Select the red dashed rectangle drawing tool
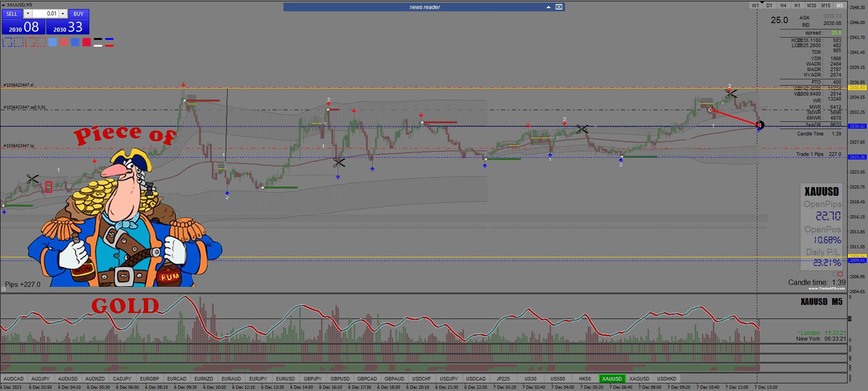This screenshot has width=868, height=391. (41, 43)
